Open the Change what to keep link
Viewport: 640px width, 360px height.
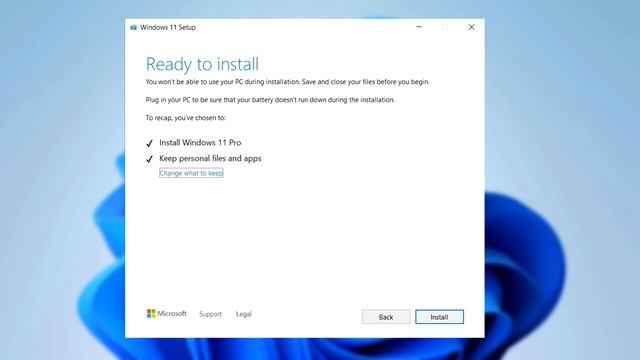point(191,173)
